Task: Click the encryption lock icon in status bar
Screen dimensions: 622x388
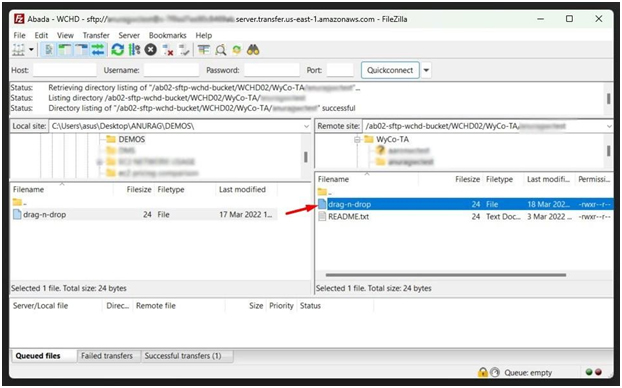Action: click(483, 373)
